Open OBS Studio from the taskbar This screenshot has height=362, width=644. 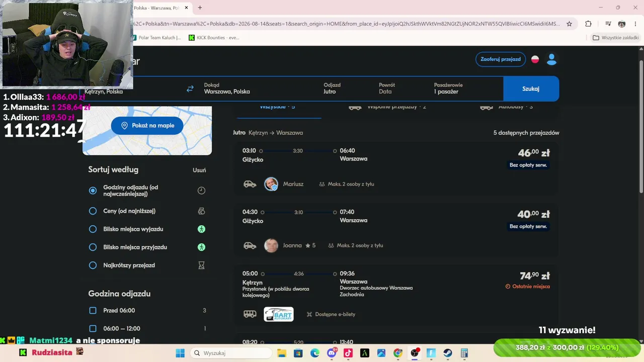pyautogui.click(x=415, y=353)
